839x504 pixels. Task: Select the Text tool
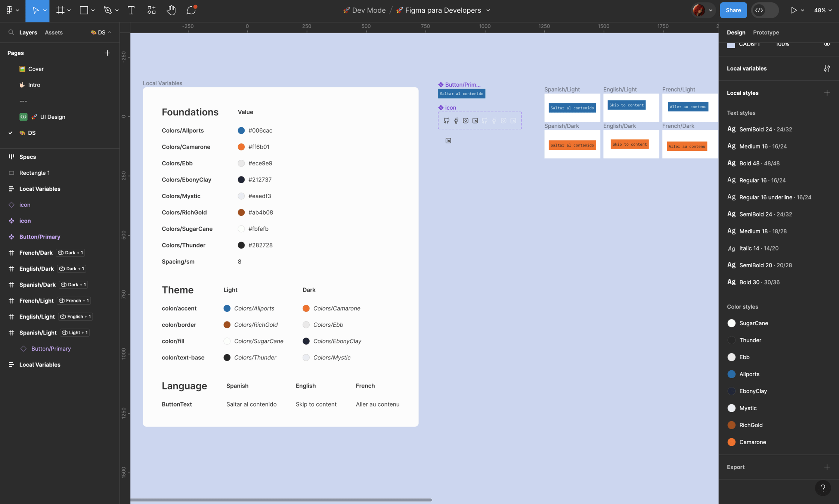click(131, 10)
